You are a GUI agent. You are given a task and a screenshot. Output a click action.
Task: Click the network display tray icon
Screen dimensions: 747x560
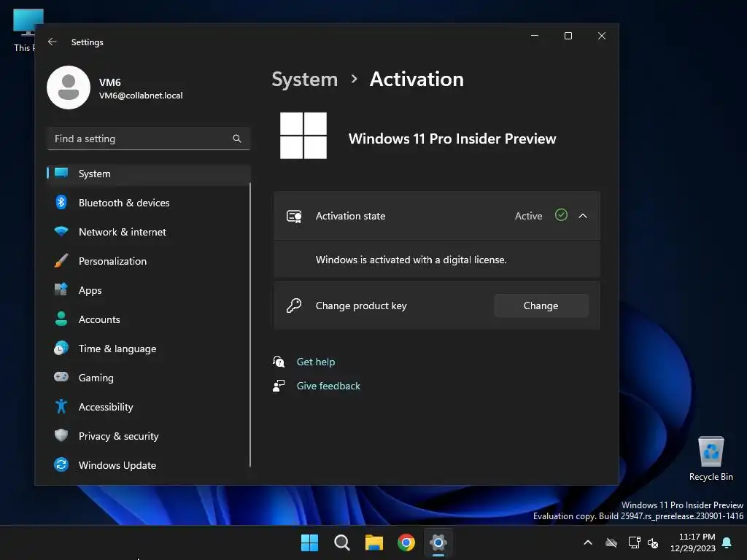click(634, 542)
